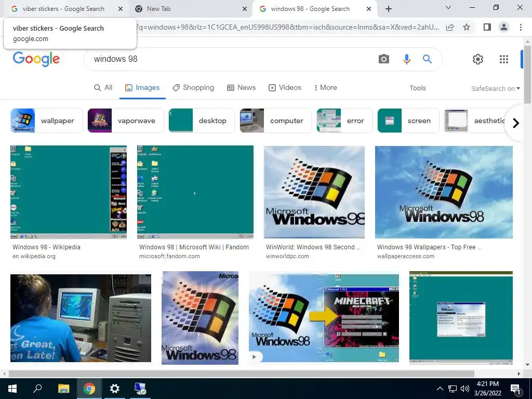The width and height of the screenshot is (532, 399).
Task: Click the blue magnifier search button
Action: 427,59
